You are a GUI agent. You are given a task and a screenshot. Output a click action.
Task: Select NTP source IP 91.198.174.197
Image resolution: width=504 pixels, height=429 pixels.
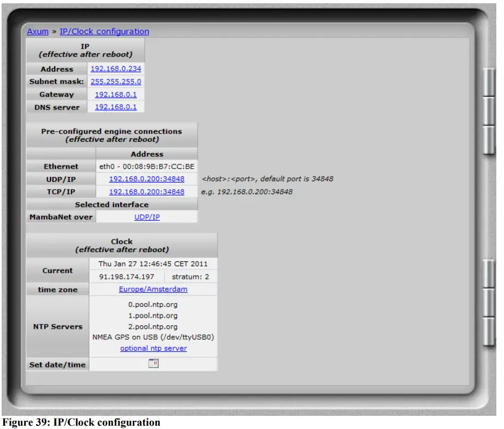(x=127, y=277)
